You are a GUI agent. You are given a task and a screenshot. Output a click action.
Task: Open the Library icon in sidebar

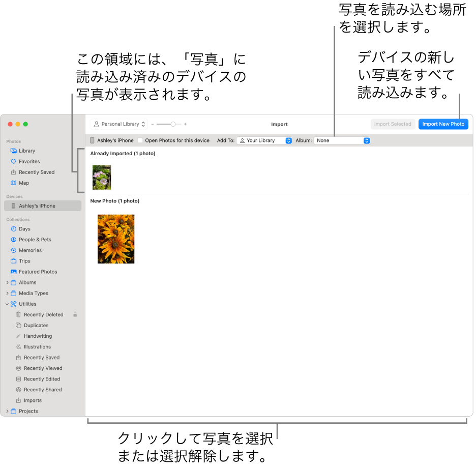13,151
